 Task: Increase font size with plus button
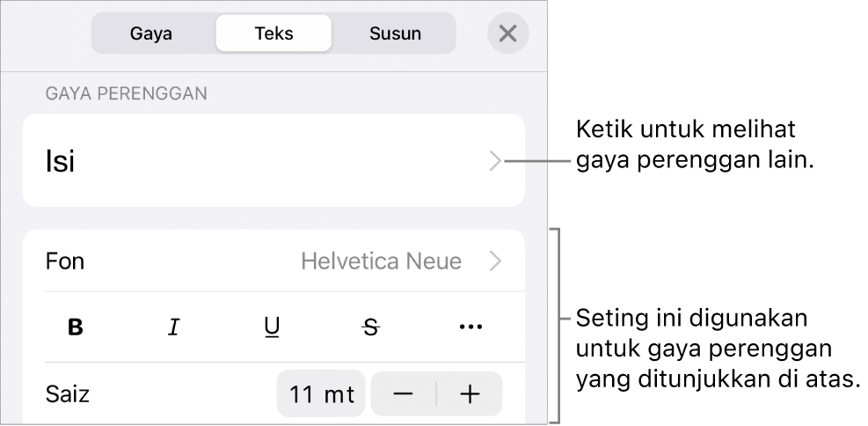470,393
